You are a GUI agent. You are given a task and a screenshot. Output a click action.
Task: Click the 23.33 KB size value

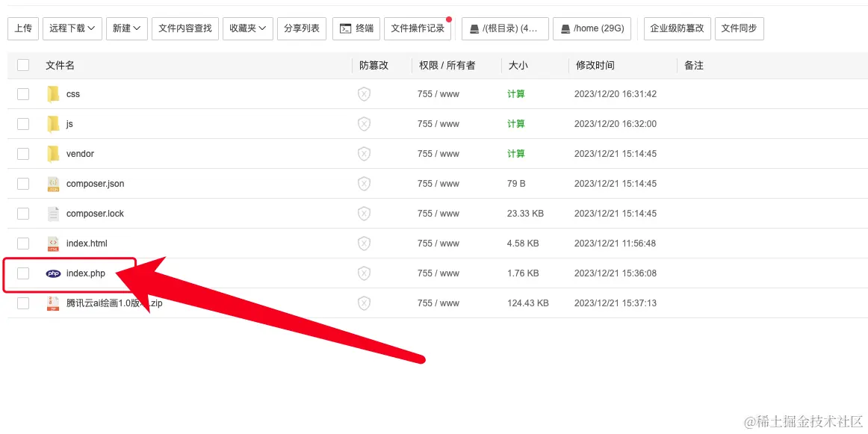[x=525, y=214]
